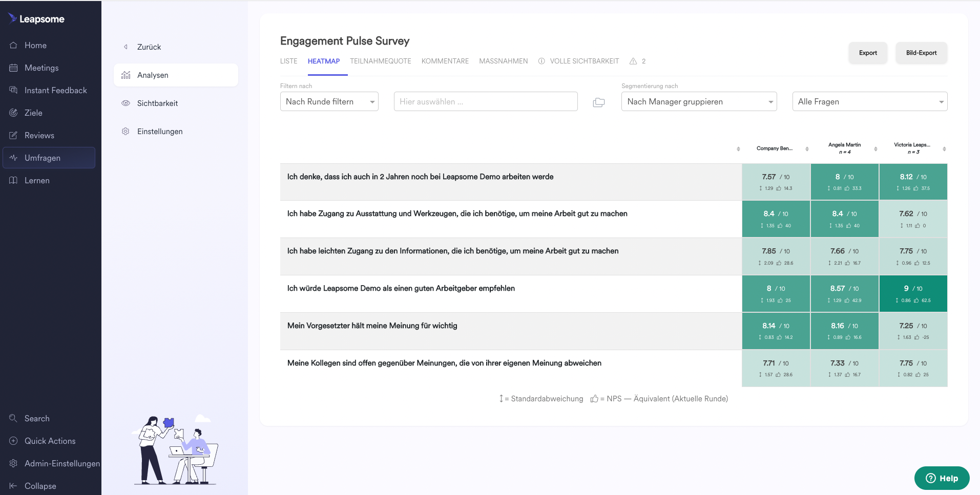The height and width of the screenshot is (495, 980).
Task: Click the Zurück back chevron
Action: [126, 47]
